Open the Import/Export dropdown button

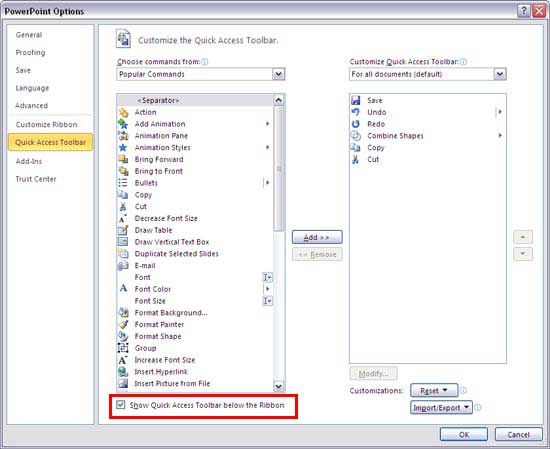pyautogui.click(x=441, y=408)
